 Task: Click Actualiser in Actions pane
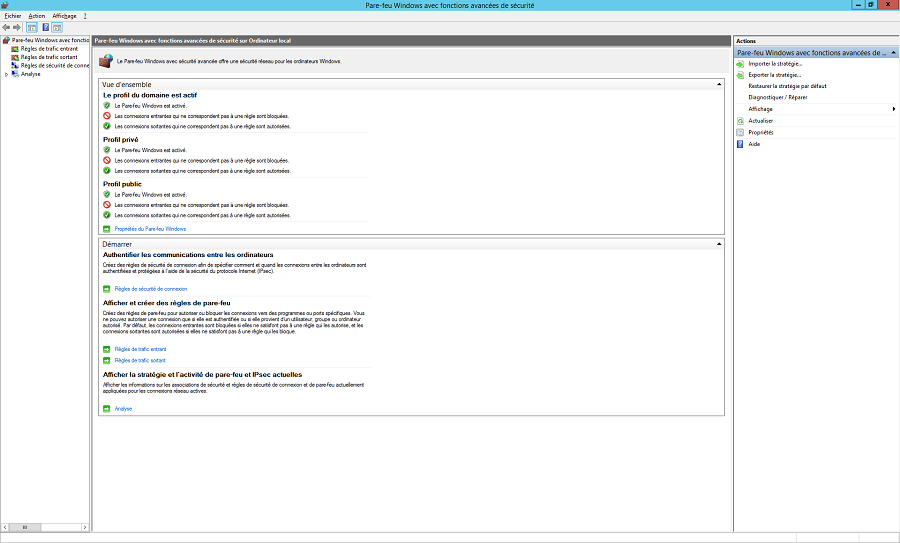[x=761, y=121]
